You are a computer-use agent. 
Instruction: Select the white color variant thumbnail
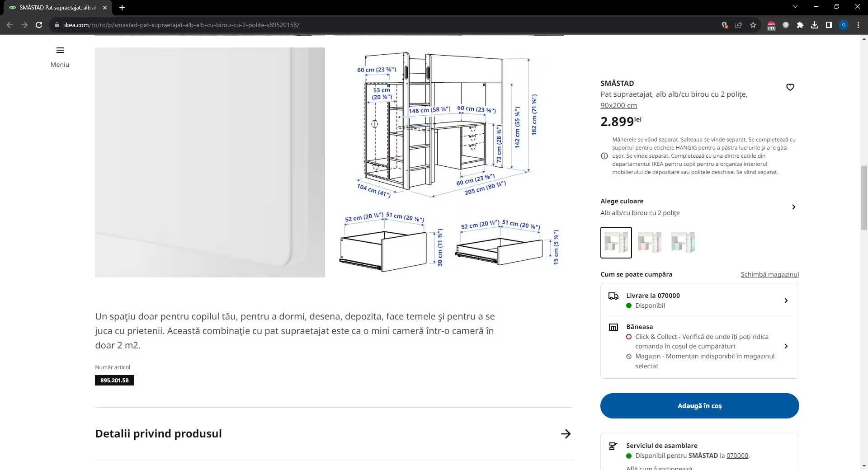coord(616,243)
